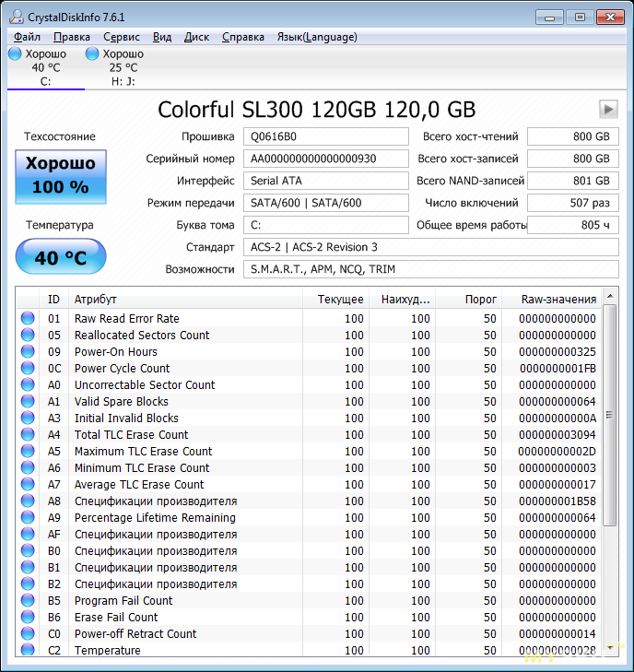This screenshot has height=672, width=634.
Task: Click the firmware field Q0616B0
Action: pos(326,136)
